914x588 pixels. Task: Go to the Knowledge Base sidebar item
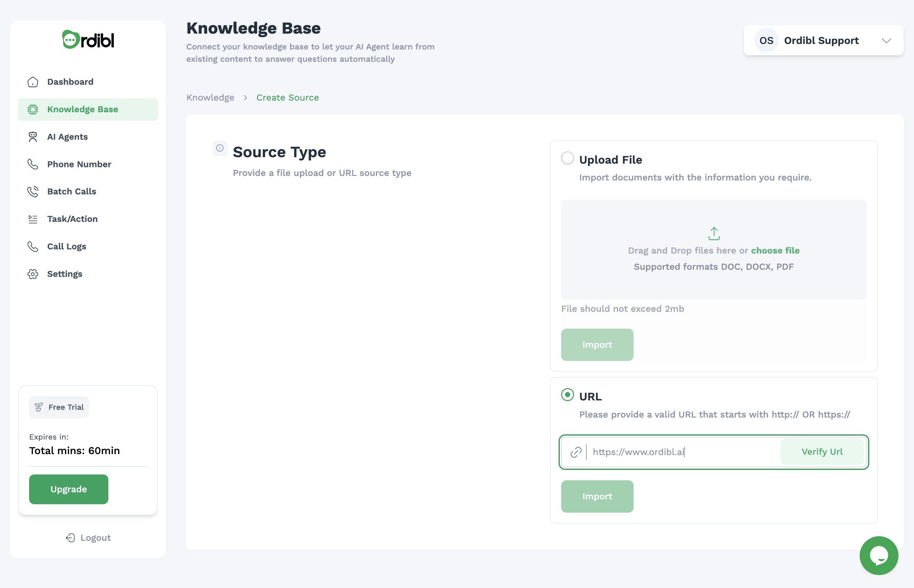[82, 109]
